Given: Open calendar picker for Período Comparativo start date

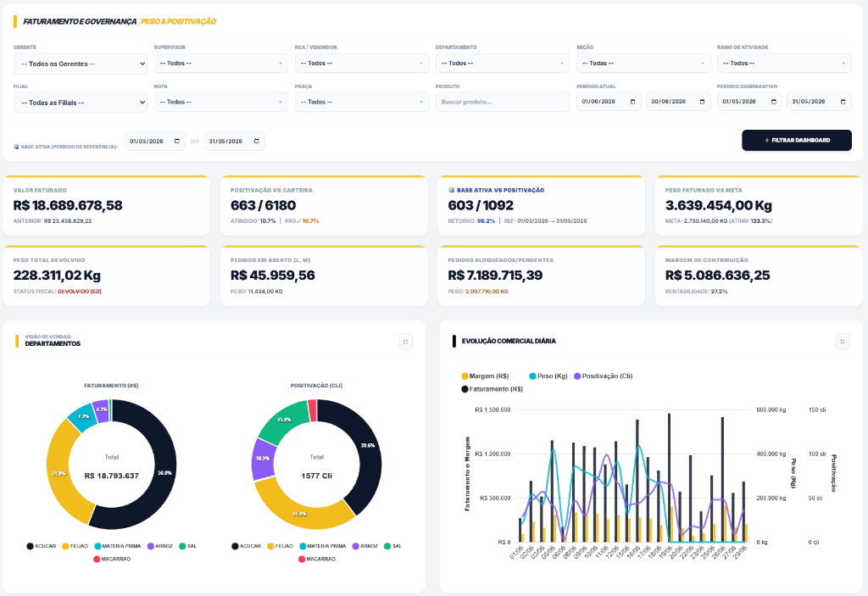Looking at the screenshot, I should point(773,102).
